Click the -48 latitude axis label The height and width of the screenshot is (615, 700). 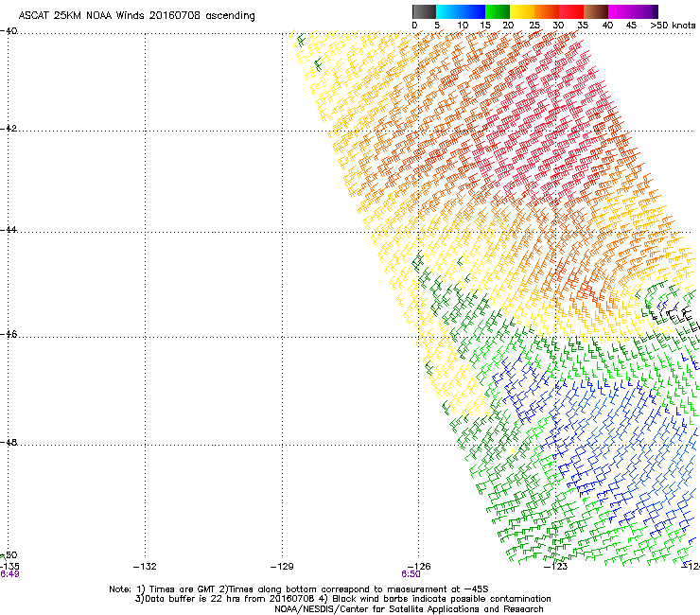point(9,442)
